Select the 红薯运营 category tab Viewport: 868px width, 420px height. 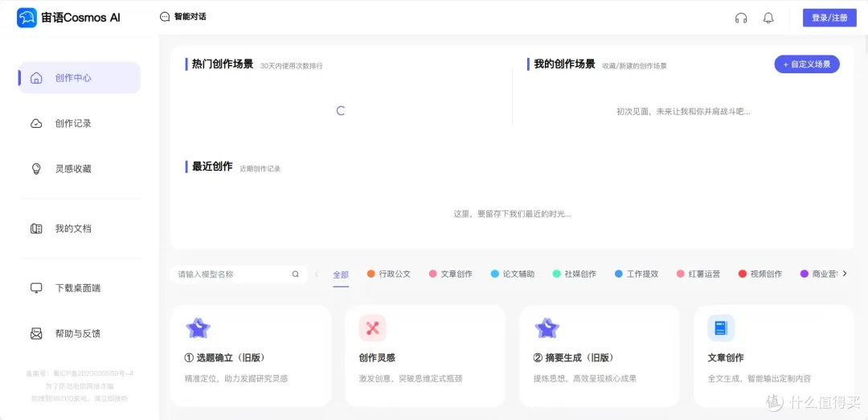698,274
